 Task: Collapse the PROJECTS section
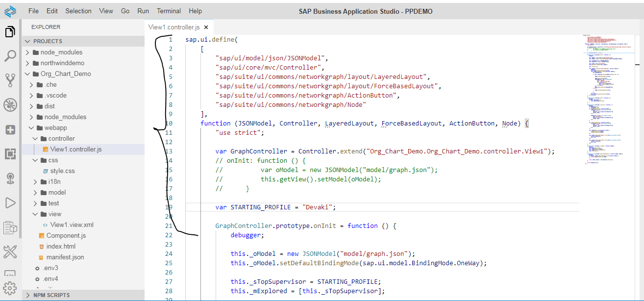[48, 41]
